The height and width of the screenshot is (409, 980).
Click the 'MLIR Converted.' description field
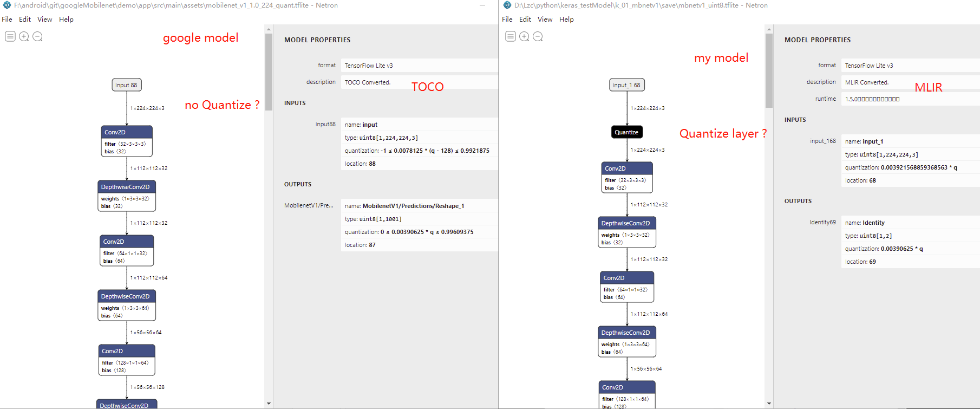911,82
